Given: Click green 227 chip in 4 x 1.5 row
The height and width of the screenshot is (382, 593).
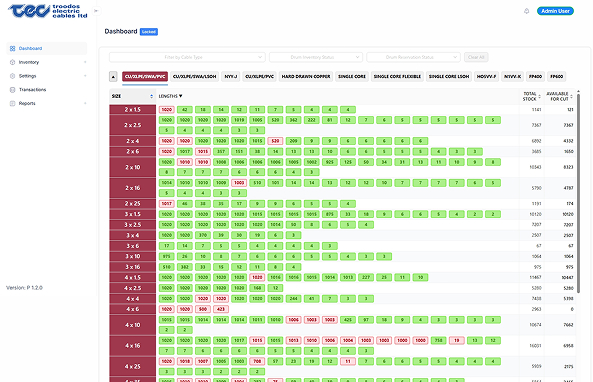Looking at the screenshot, I should point(366,277).
